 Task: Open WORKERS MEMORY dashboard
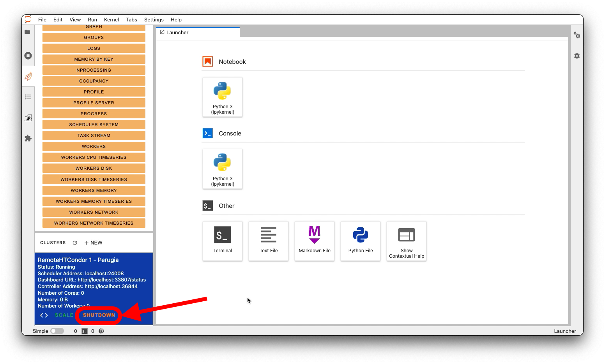click(94, 190)
